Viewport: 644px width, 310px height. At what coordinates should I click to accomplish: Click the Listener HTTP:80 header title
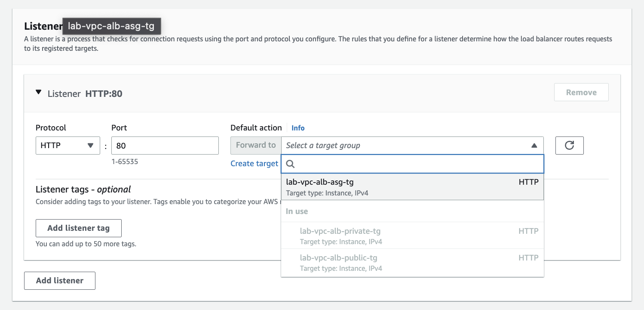tap(85, 93)
